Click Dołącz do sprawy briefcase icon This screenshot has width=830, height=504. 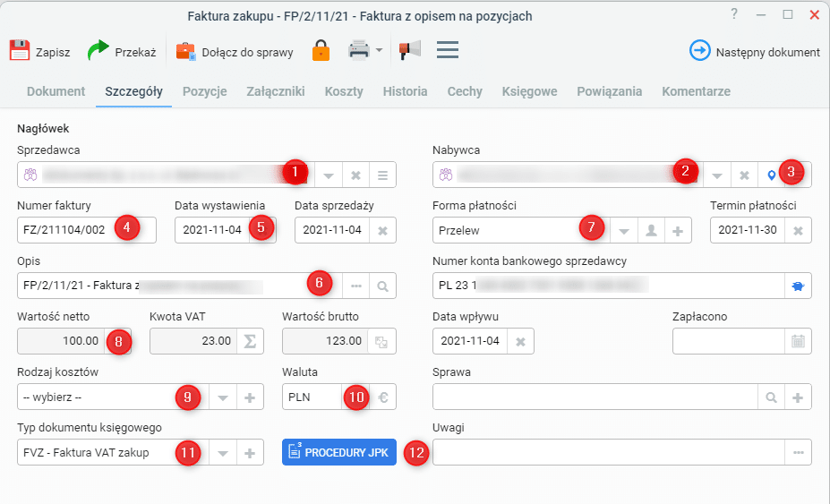click(186, 51)
